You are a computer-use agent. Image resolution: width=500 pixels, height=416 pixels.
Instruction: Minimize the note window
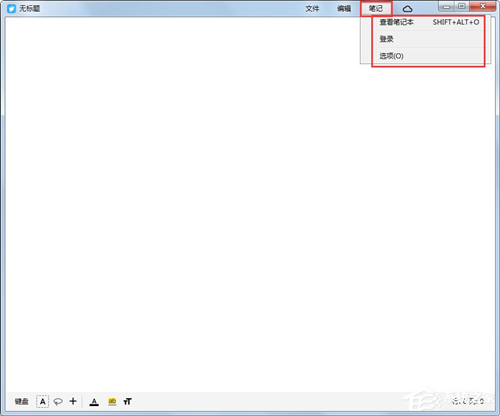tap(447, 7)
